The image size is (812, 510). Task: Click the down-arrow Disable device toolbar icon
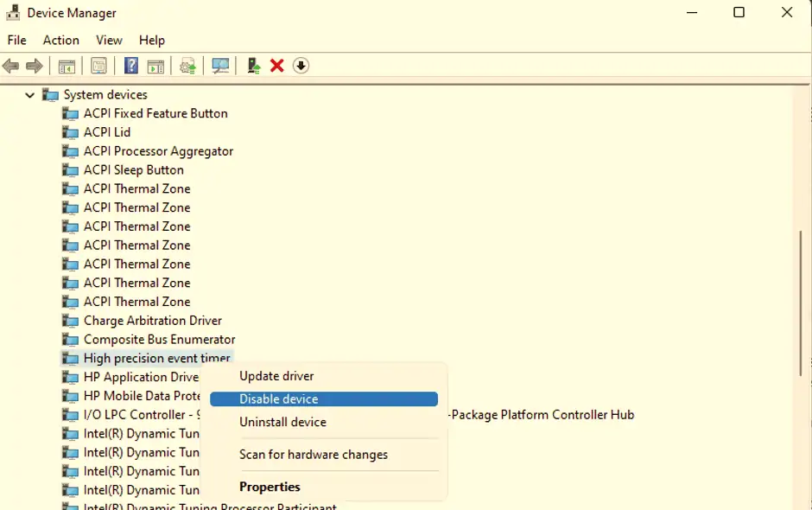click(301, 66)
